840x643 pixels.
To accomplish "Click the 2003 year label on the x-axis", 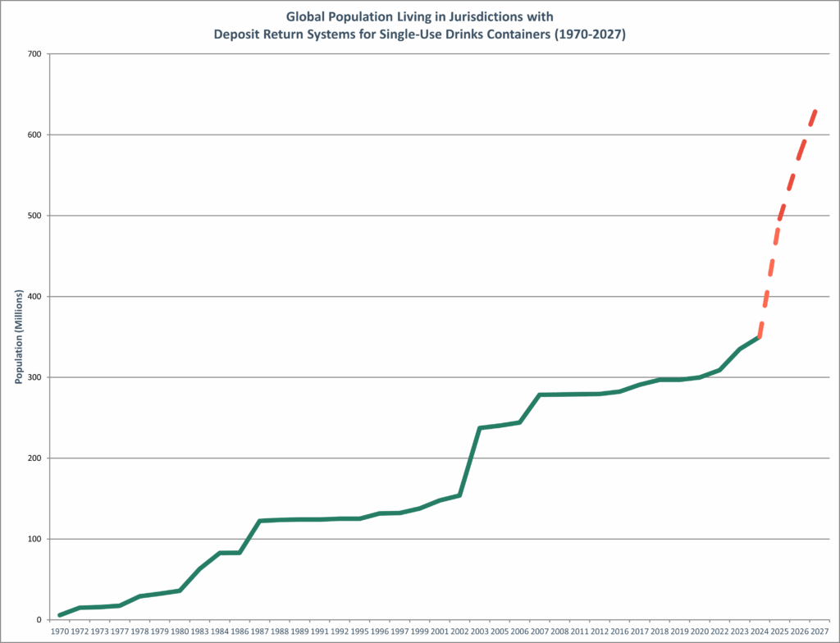I will (x=480, y=632).
